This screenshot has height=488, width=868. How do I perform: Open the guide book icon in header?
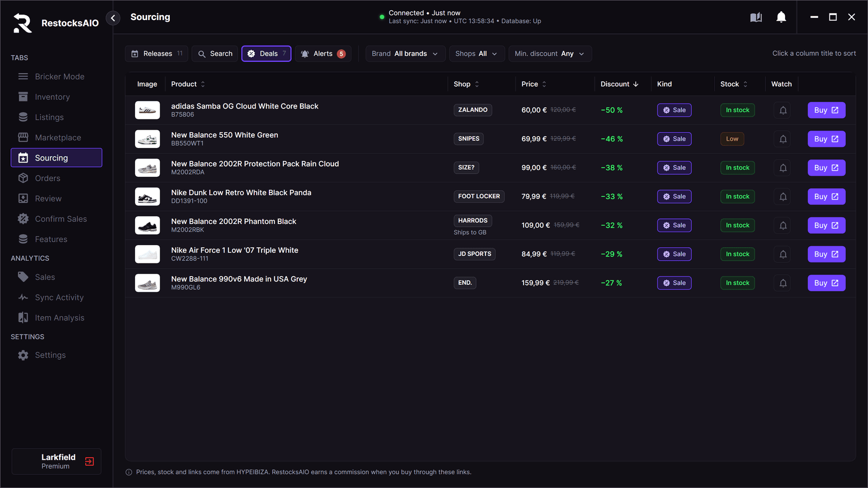coord(756,17)
